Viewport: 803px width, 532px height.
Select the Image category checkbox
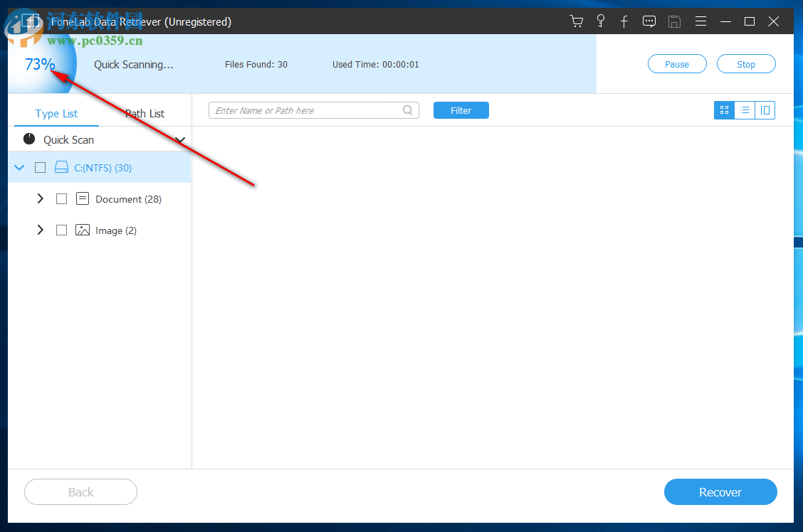61,230
